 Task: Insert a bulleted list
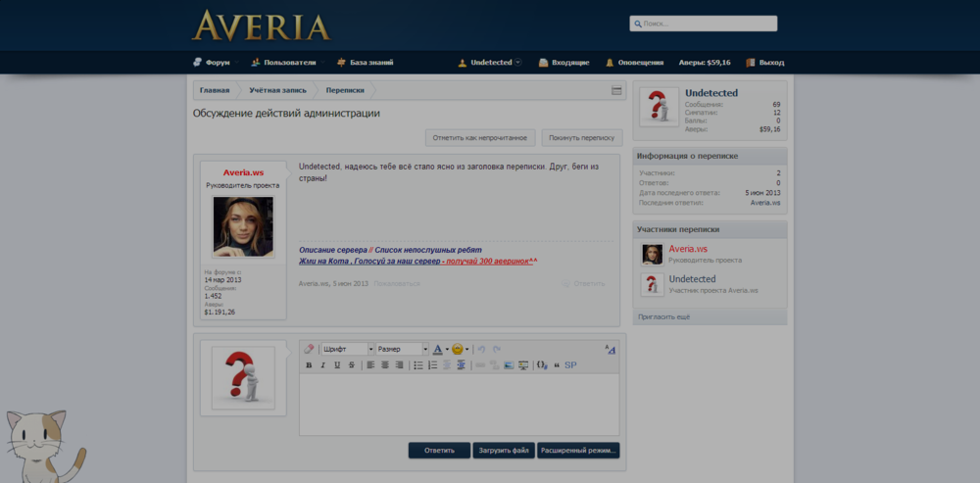(x=418, y=365)
